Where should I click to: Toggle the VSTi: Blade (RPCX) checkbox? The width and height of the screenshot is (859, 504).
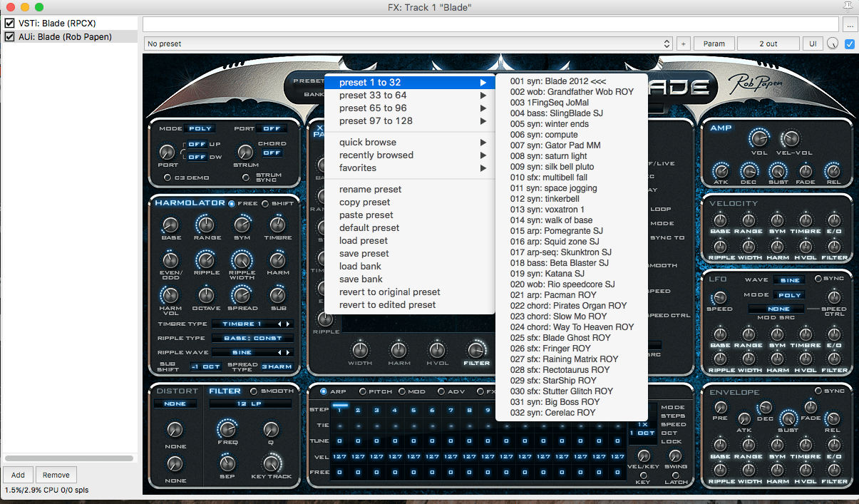click(10, 24)
